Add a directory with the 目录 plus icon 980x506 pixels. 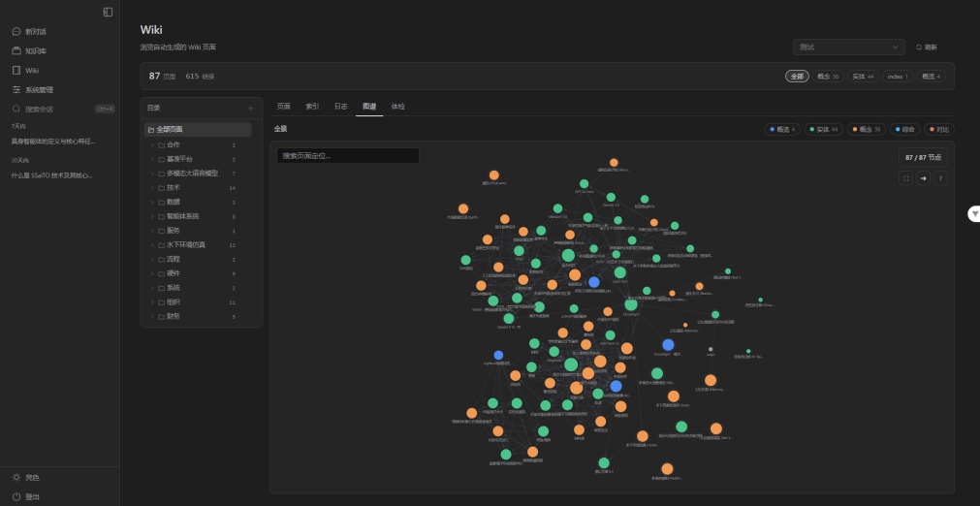coord(251,108)
